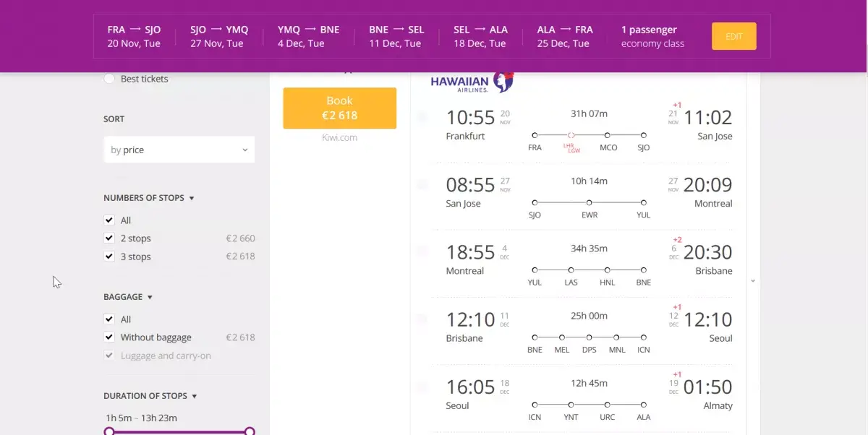
Task: Toggle the 3 stops checkbox
Action: 109,256
